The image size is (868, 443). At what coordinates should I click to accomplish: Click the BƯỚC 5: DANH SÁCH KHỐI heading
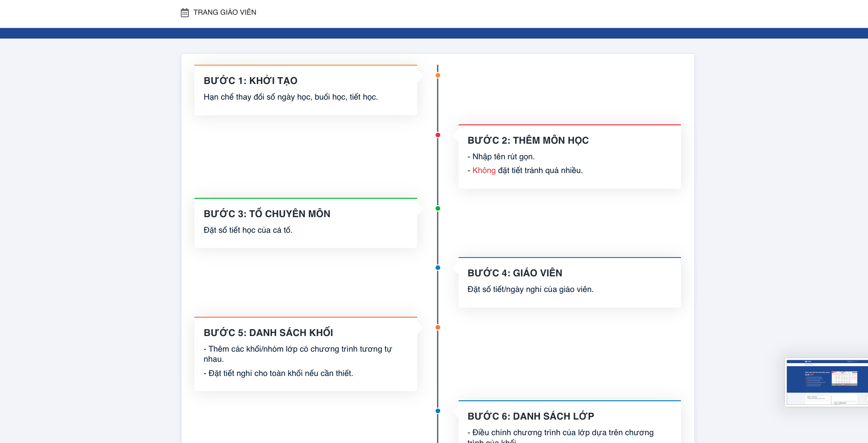tap(268, 333)
